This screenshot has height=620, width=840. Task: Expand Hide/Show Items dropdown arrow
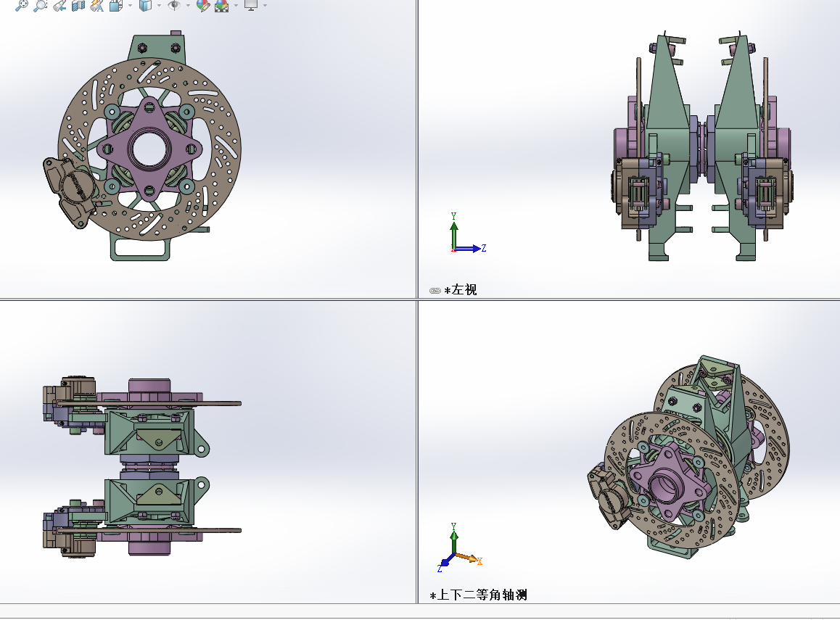(x=188, y=6)
